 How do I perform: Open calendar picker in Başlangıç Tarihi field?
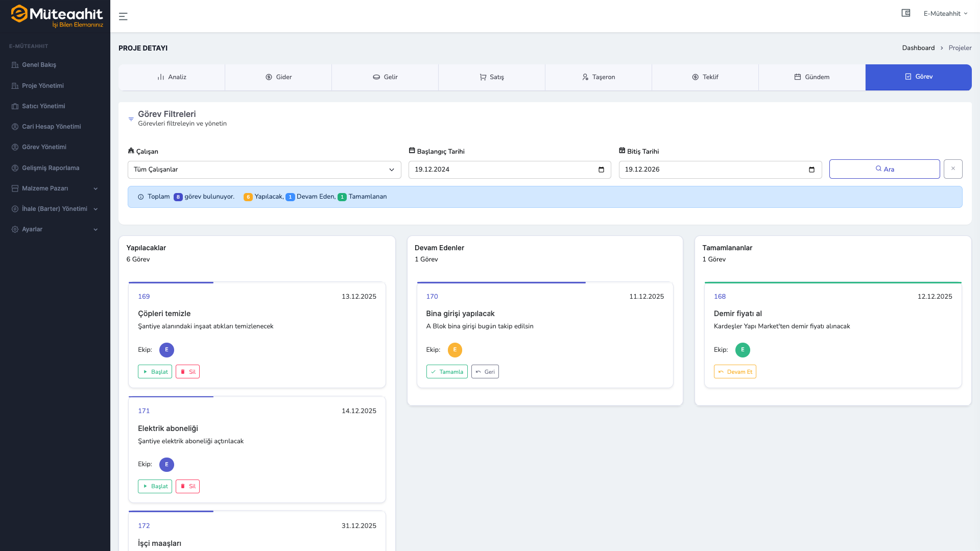tap(601, 170)
